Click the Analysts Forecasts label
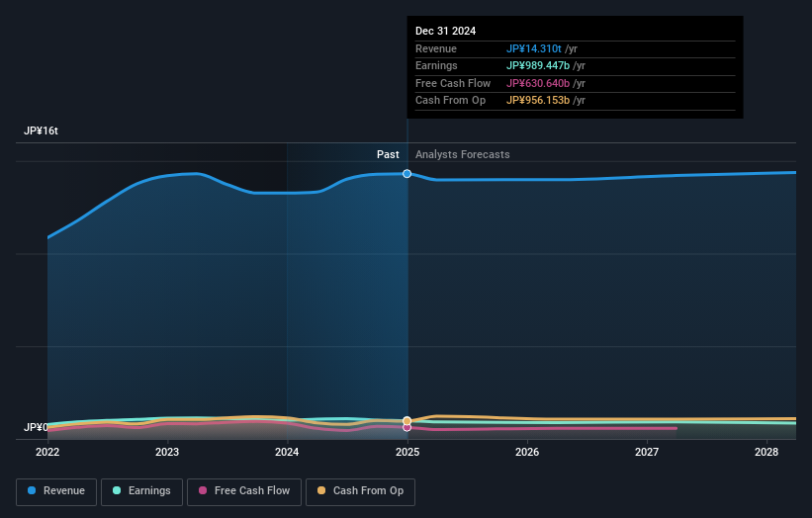Viewport: 812px width, 518px height. click(463, 155)
